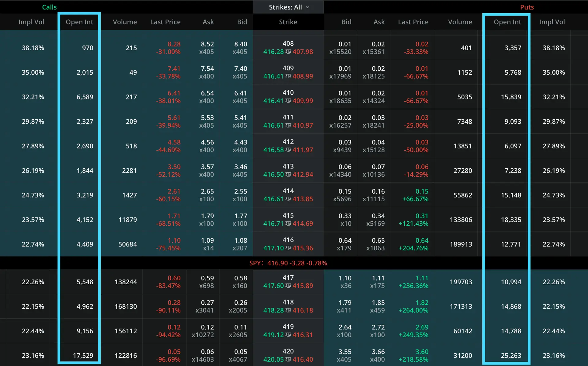The width and height of the screenshot is (588, 366).
Task: Click the breakeven value 416.28 under strike 408
Action: (x=273, y=52)
